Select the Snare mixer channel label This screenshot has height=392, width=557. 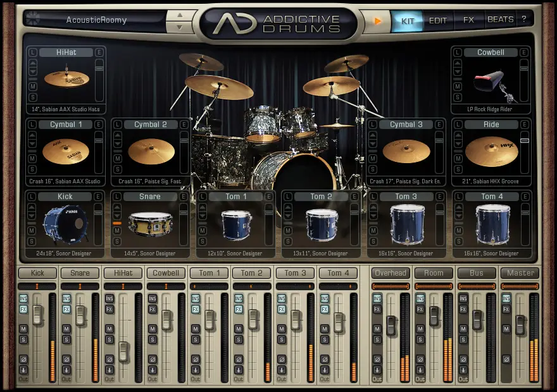pos(80,273)
